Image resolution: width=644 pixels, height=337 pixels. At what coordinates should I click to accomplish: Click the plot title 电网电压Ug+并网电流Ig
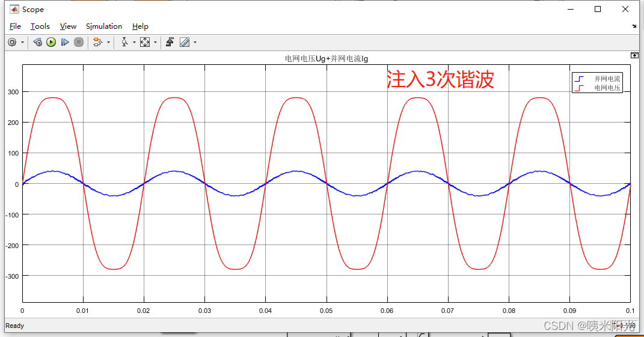click(327, 59)
